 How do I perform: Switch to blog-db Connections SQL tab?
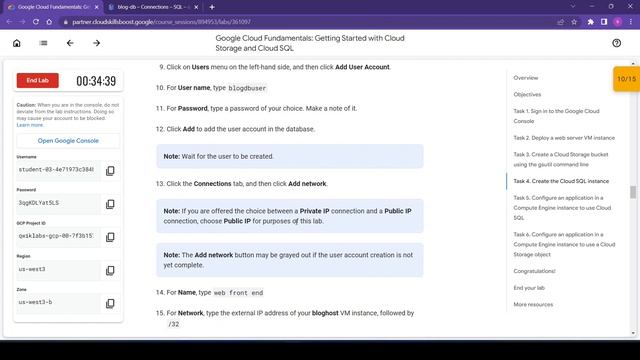[153, 7]
